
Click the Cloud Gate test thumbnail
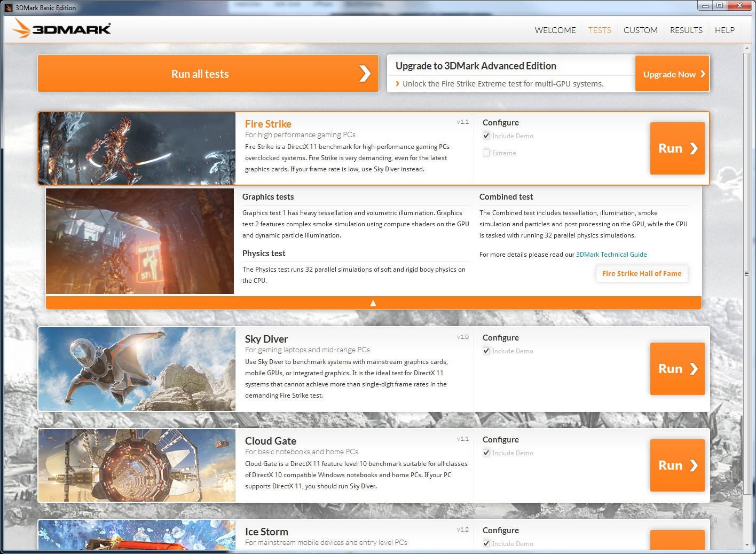[x=137, y=465]
